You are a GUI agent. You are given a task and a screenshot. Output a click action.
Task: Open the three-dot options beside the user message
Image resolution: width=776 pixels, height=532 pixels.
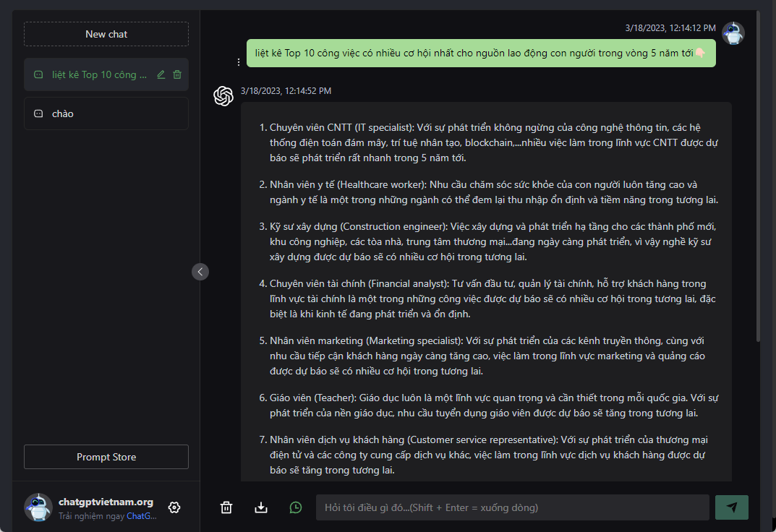click(239, 62)
